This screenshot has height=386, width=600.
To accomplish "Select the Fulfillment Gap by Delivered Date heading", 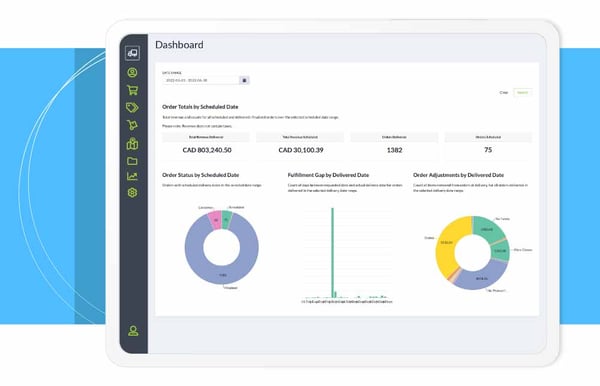I will coord(328,175).
